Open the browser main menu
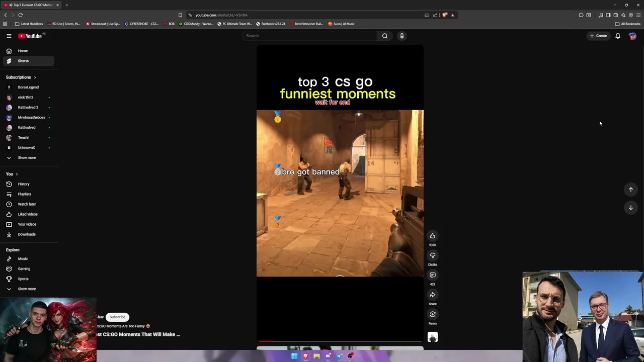Viewport: 644px width, 362px height. [x=638, y=15]
